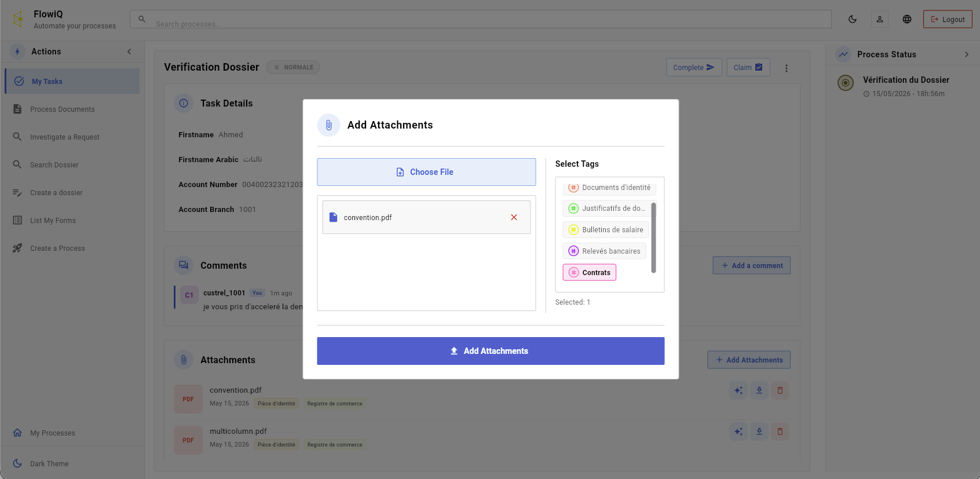Toggle dark mode moon icon in header

pos(853,19)
